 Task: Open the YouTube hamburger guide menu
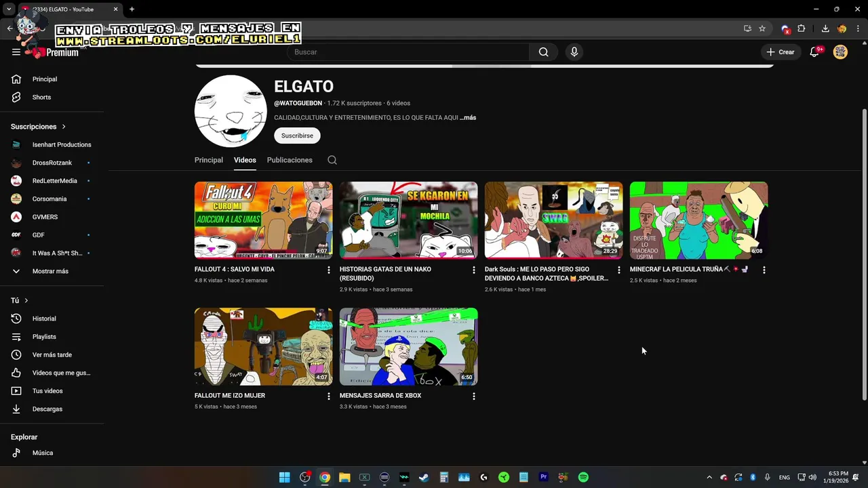click(x=16, y=52)
